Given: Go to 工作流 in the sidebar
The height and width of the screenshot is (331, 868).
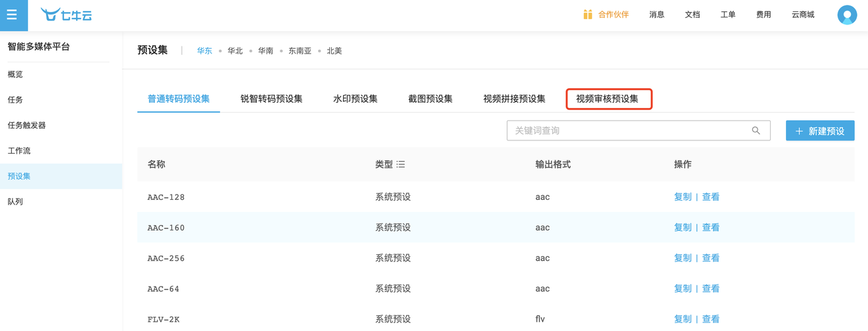Looking at the screenshot, I should pyautogui.click(x=19, y=150).
